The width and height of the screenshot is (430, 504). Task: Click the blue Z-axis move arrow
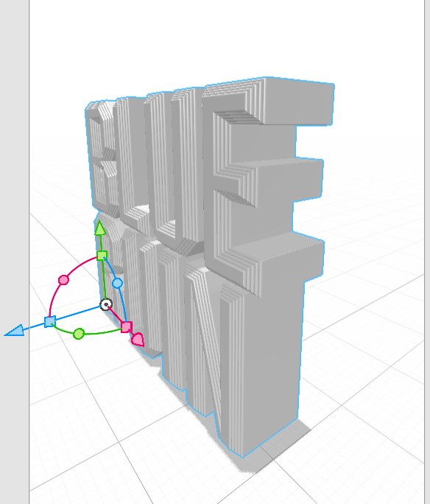tap(15, 330)
